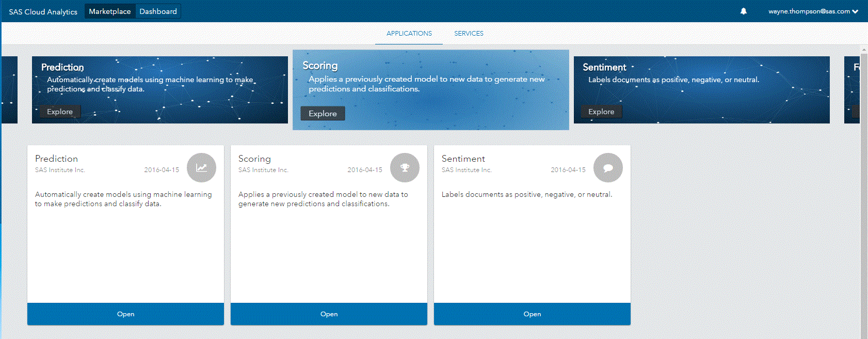Switch to the Applications tab
This screenshot has height=339, width=868.
[409, 34]
